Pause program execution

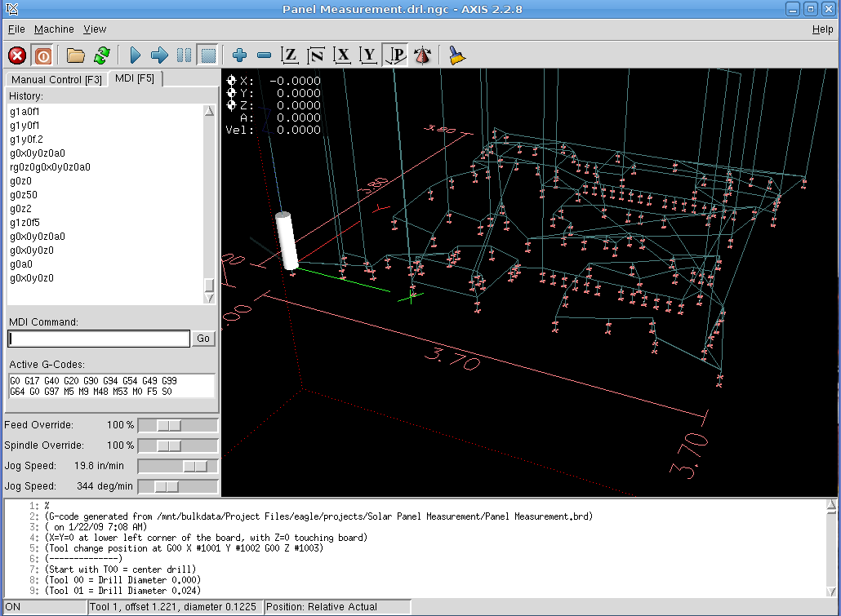point(185,55)
